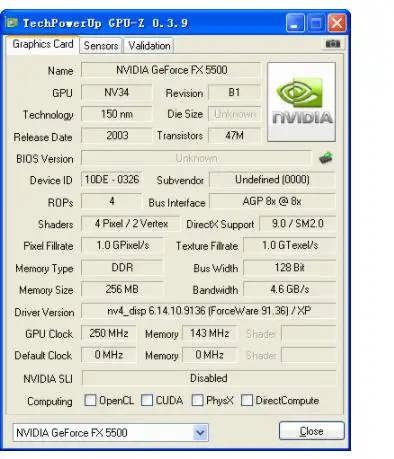
Task: Enable the OpenCL checkbox
Action: pos(90,400)
